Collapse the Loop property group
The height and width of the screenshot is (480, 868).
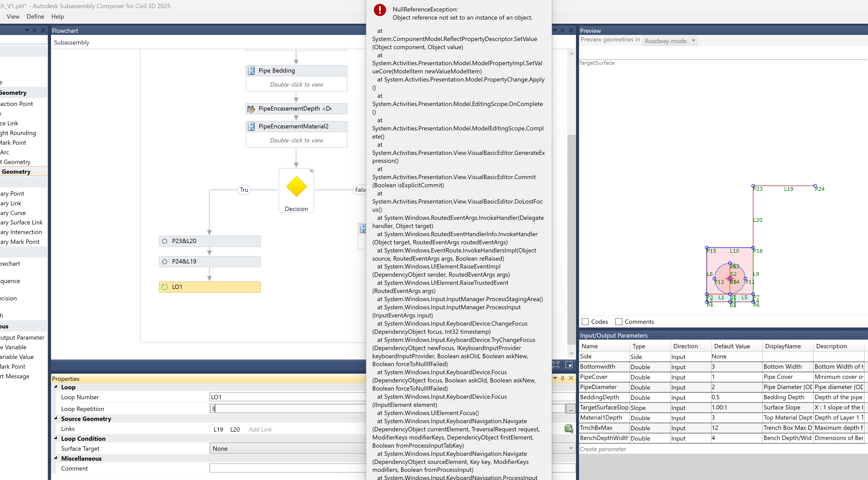tap(56, 387)
